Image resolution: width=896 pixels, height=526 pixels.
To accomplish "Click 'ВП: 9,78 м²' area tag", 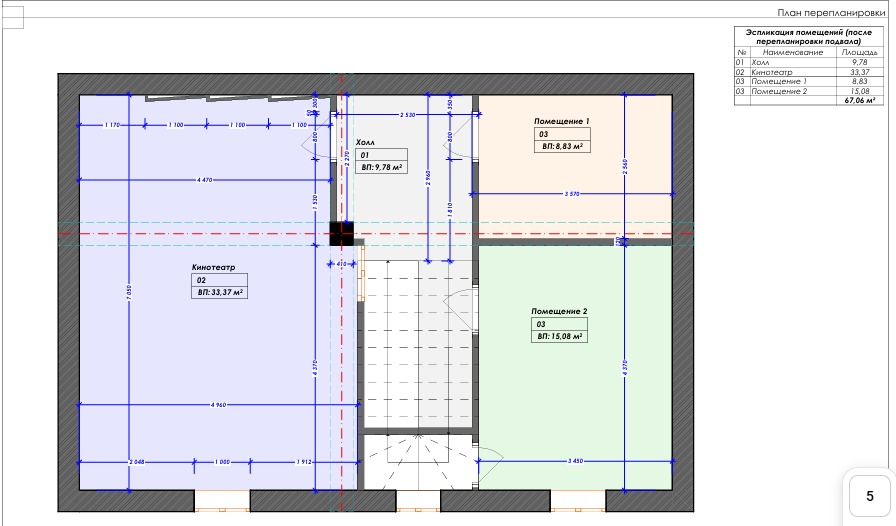I will [x=381, y=168].
